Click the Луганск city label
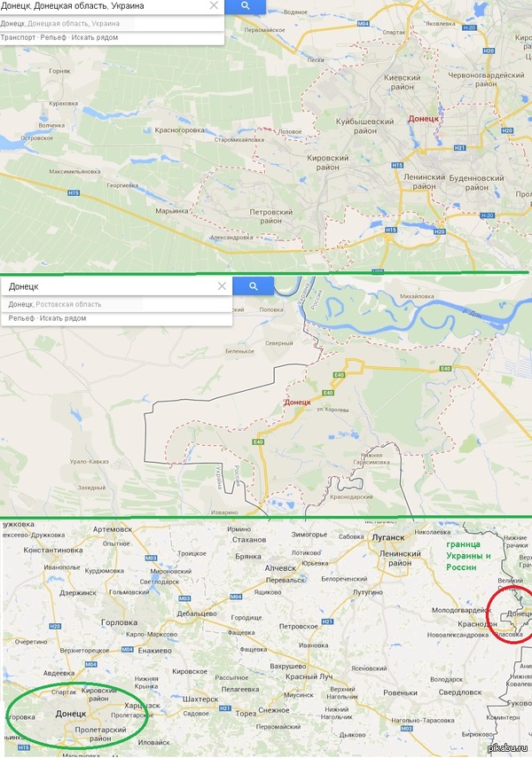This screenshot has height=758, width=532. click(x=388, y=537)
